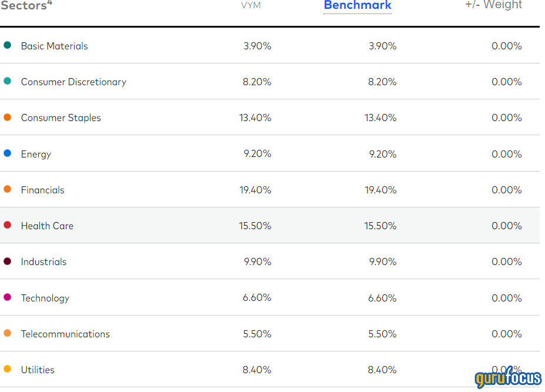
Task: Click the yellow Utilities dot
Action: pyautogui.click(x=7, y=368)
